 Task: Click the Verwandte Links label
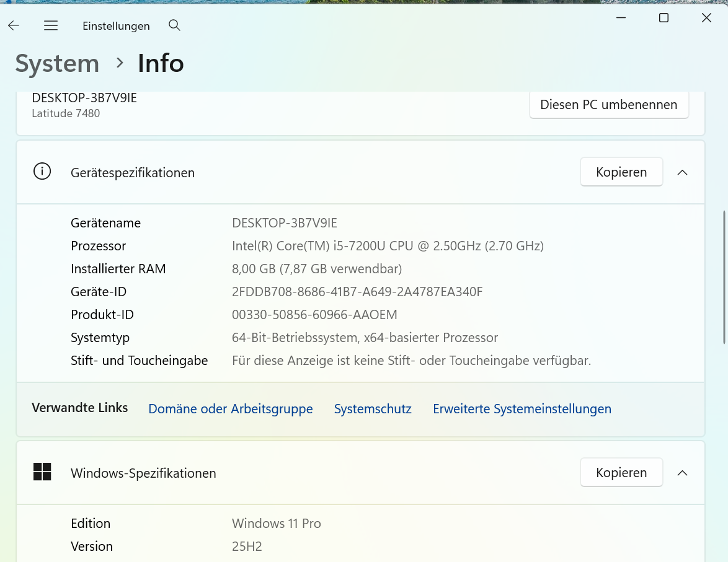[x=79, y=408]
